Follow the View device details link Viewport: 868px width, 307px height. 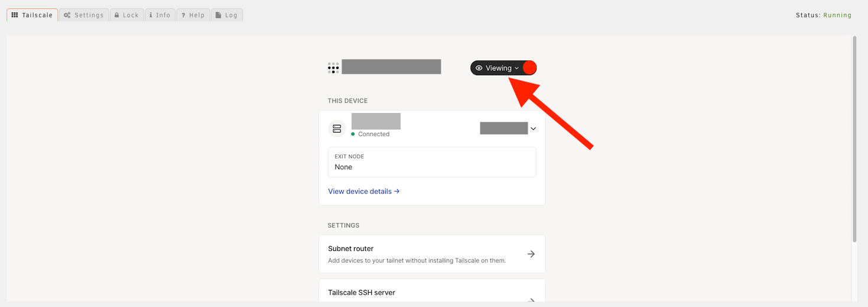(364, 191)
